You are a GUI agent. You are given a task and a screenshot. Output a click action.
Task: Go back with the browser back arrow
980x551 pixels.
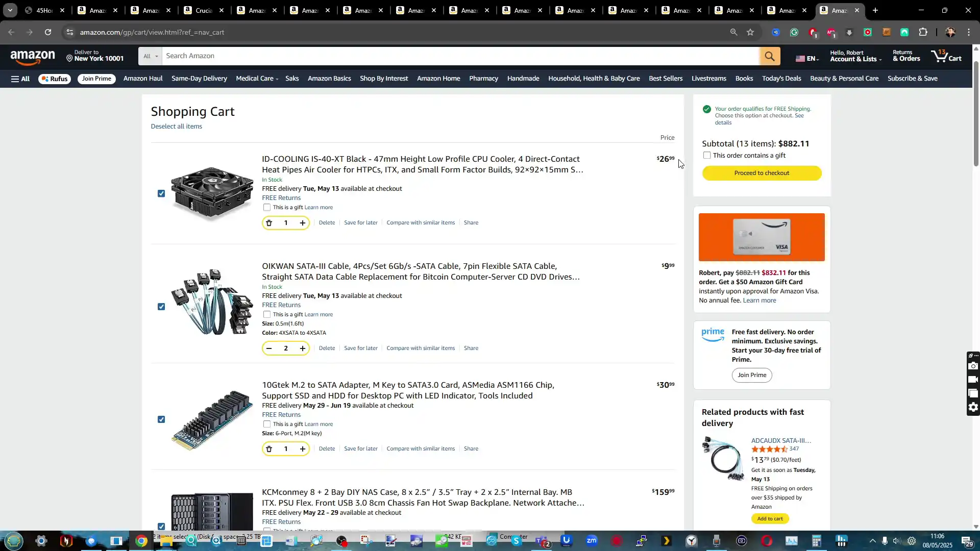[11, 32]
